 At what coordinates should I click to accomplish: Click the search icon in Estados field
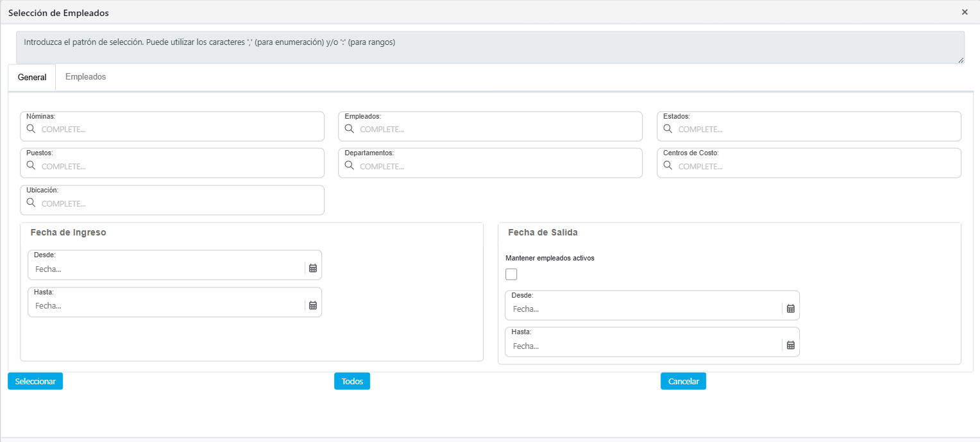point(668,129)
